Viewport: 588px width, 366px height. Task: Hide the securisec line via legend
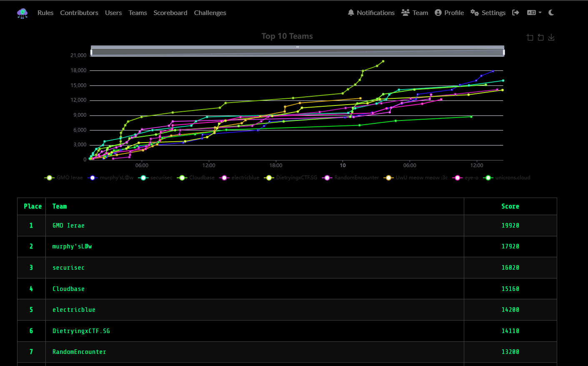tap(155, 178)
